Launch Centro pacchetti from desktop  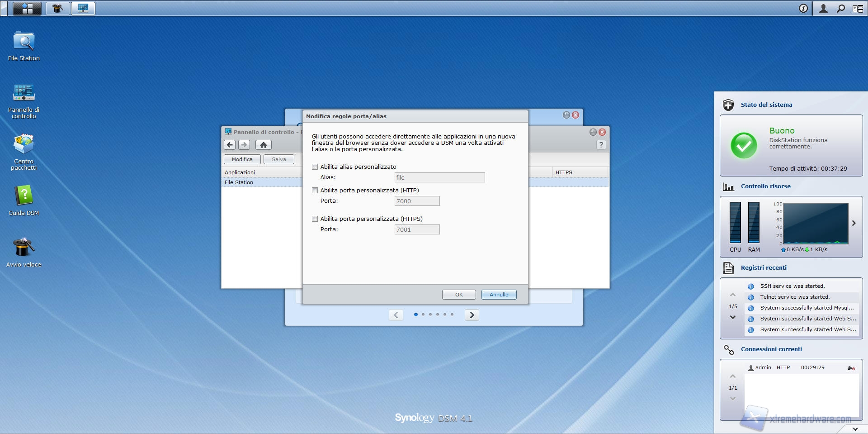point(24,145)
